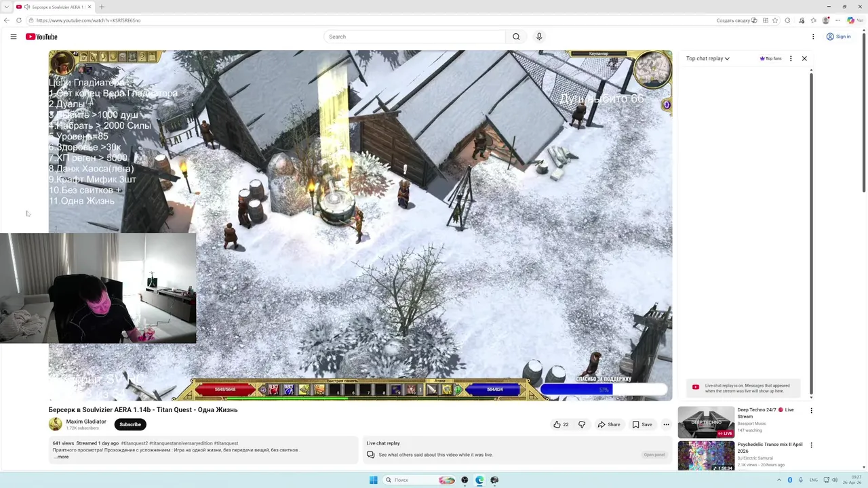868x488 pixels.
Task: Click the Deep Techno 24/7 Live Stream title
Action: tap(766, 413)
